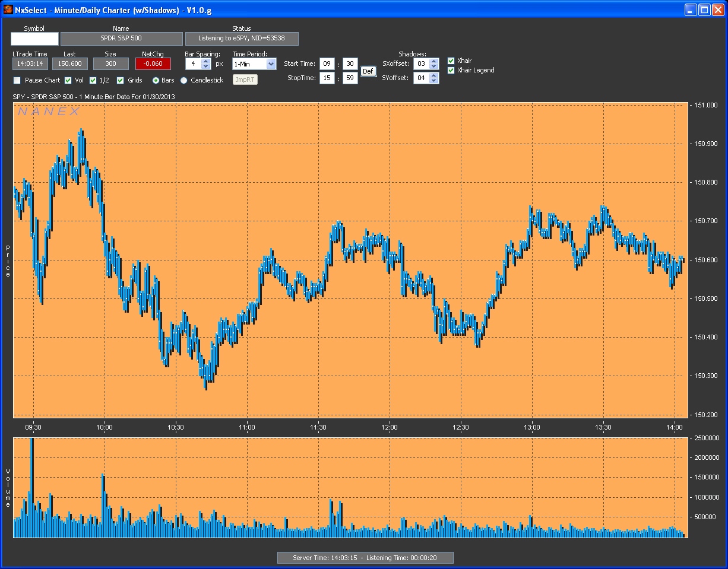This screenshot has width=728, height=569.
Task: Decrease SXoffset with the down arrow
Action: pyautogui.click(x=434, y=66)
